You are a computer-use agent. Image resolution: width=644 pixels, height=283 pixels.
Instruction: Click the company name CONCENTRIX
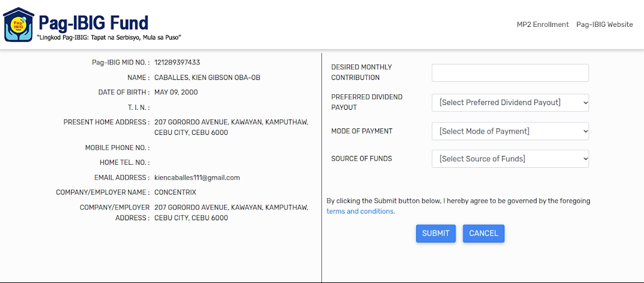click(x=175, y=192)
